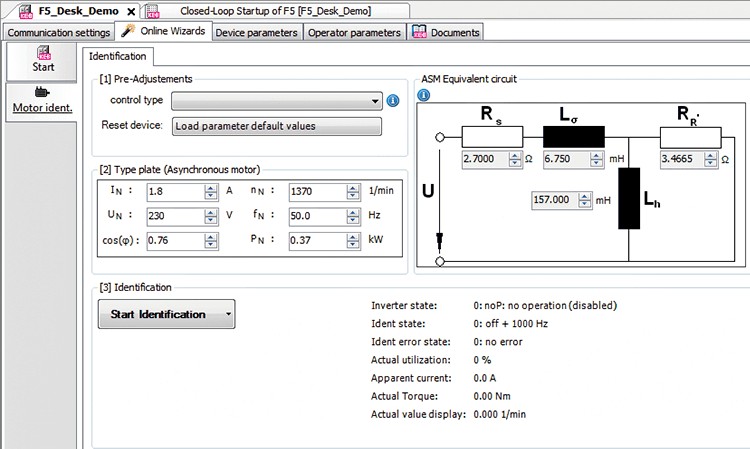
Task: Adjust the Rs resistance spinner
Action: tap(513, 158)
